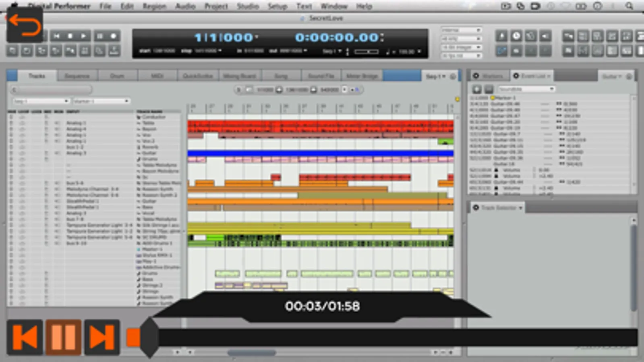Click the track search field

[51, 90]
